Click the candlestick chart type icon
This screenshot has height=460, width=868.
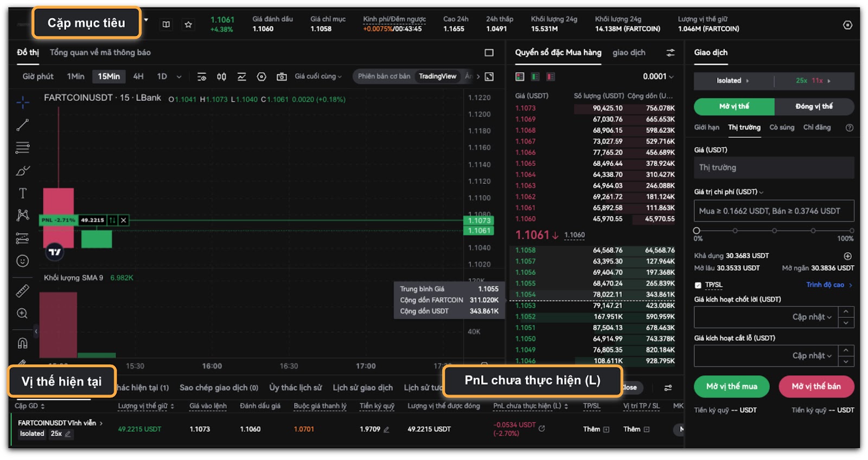click(x=221, y=77)
